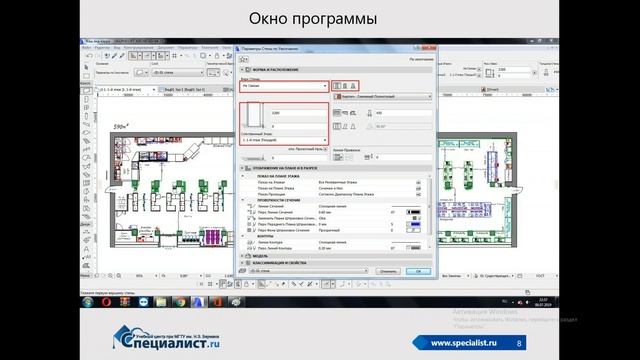The width and height of the screenshot is (640, 360).
Task: Open the favorites star button in wall settings
Action: point(243,60)
